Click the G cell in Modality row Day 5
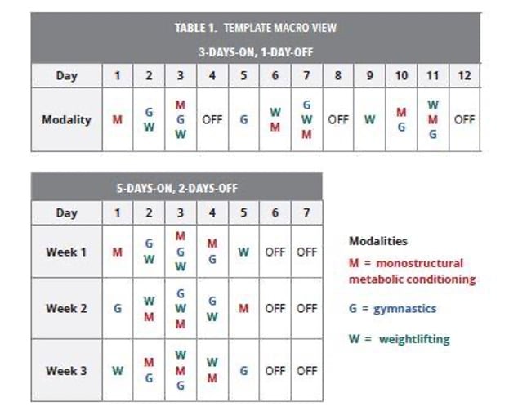The width and height of the screenshot is (518, 420). 243,119
